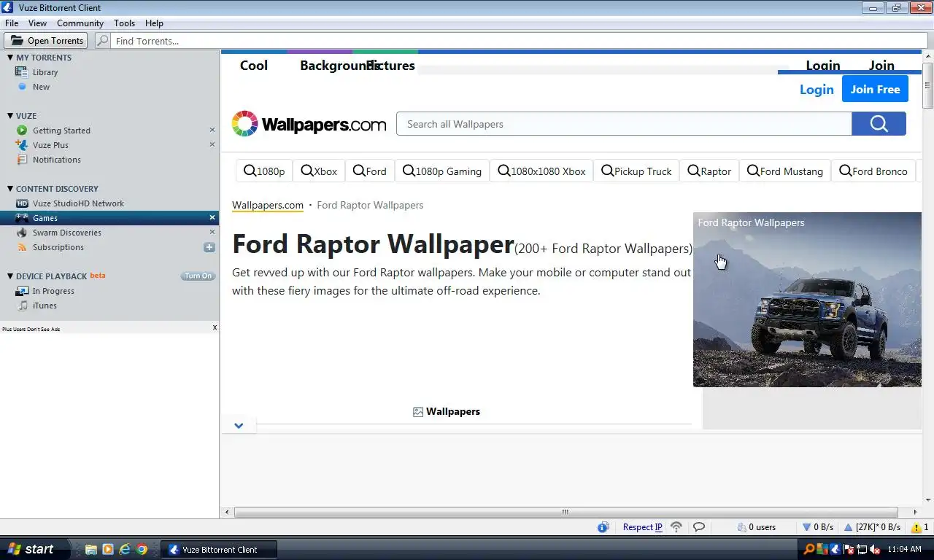Open the chat bubble status icon
This screenshot has height=560, width=934.
[x=699, y=527]
